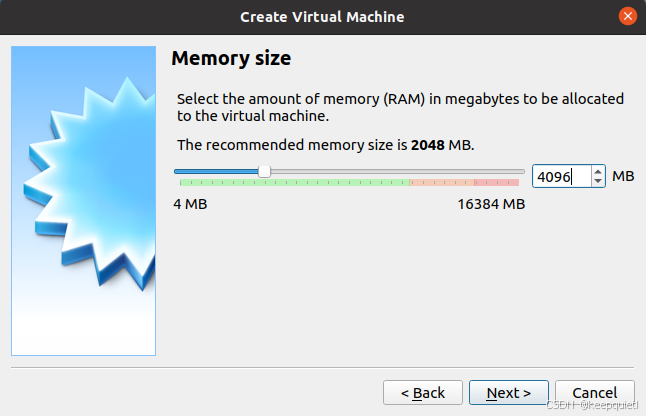Click the orange zone of memory scale
646x416 pixels.
click(440, 183)
